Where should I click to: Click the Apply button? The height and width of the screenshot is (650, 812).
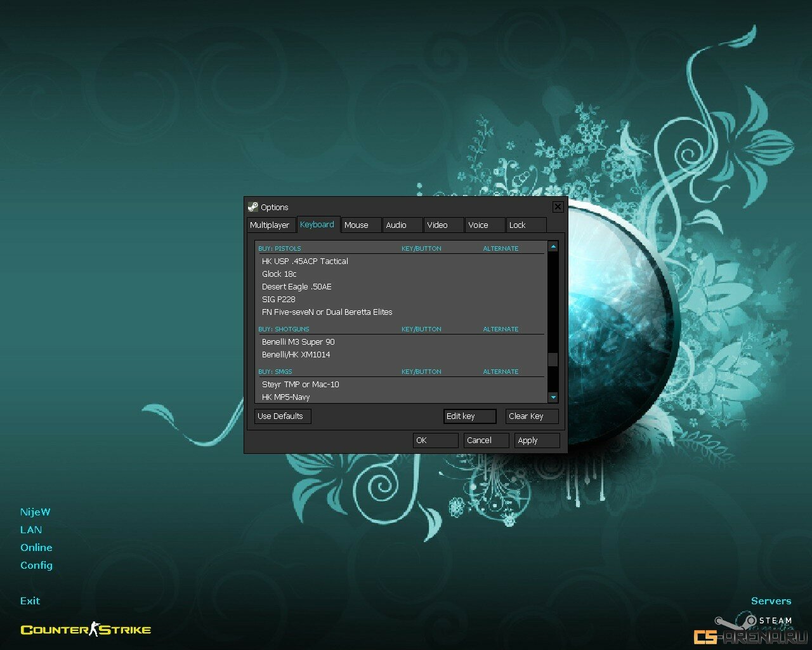click(537, 441)
